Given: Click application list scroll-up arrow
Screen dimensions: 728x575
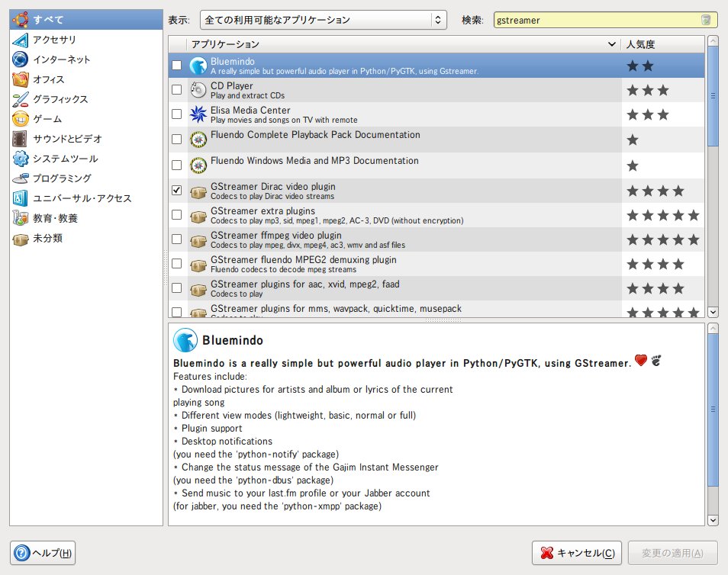Looking at the screenshot, I should (x=713, y=41).
